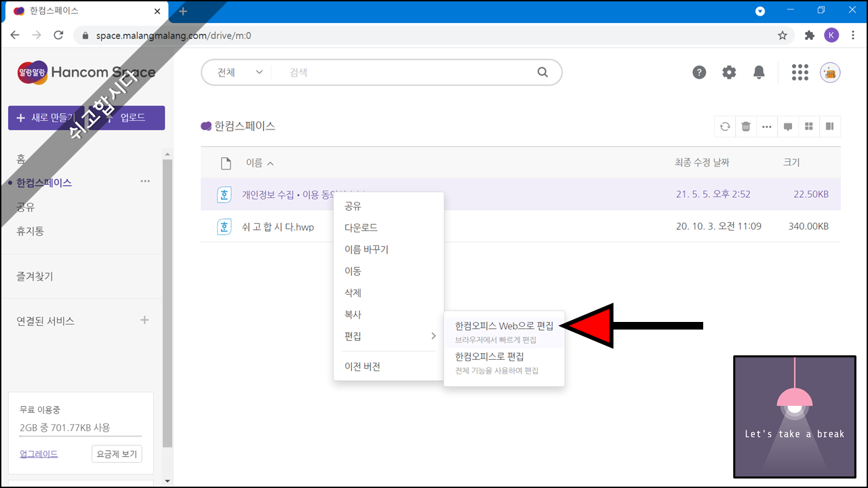Choose 공유 in the context menu

389,206
